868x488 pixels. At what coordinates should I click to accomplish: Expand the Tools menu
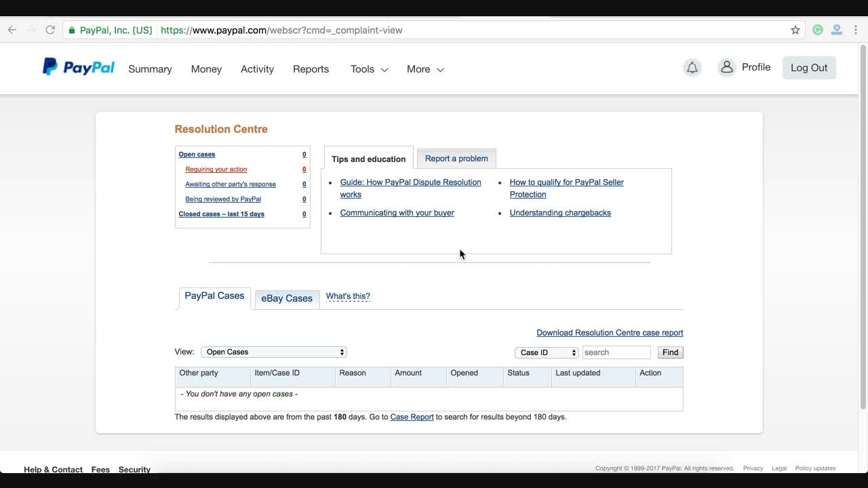tap(370, 69)
